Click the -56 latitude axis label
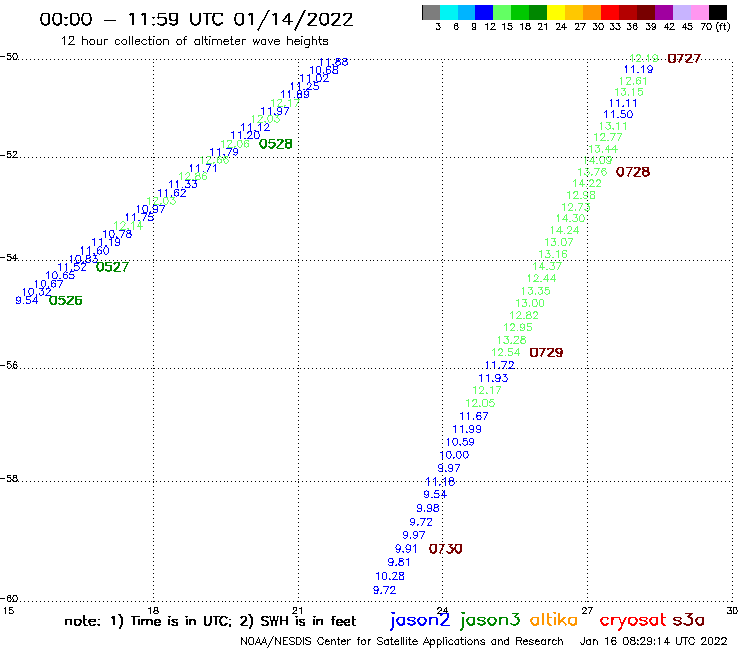 9,365
